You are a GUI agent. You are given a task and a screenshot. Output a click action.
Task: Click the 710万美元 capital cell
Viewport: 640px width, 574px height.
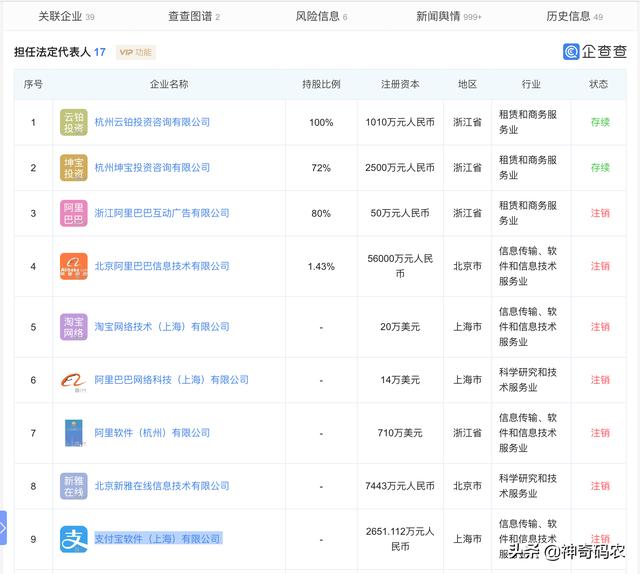click(400, 433)
